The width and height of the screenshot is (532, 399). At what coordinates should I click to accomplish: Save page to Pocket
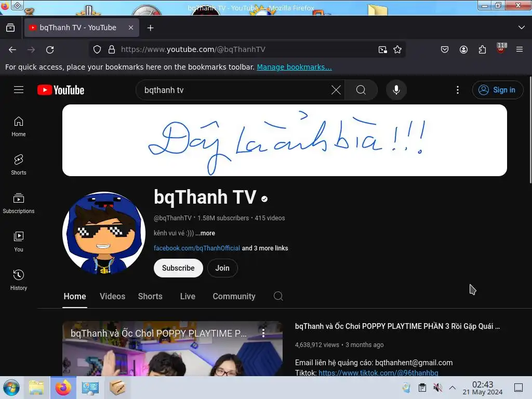(x=445, y=49)
